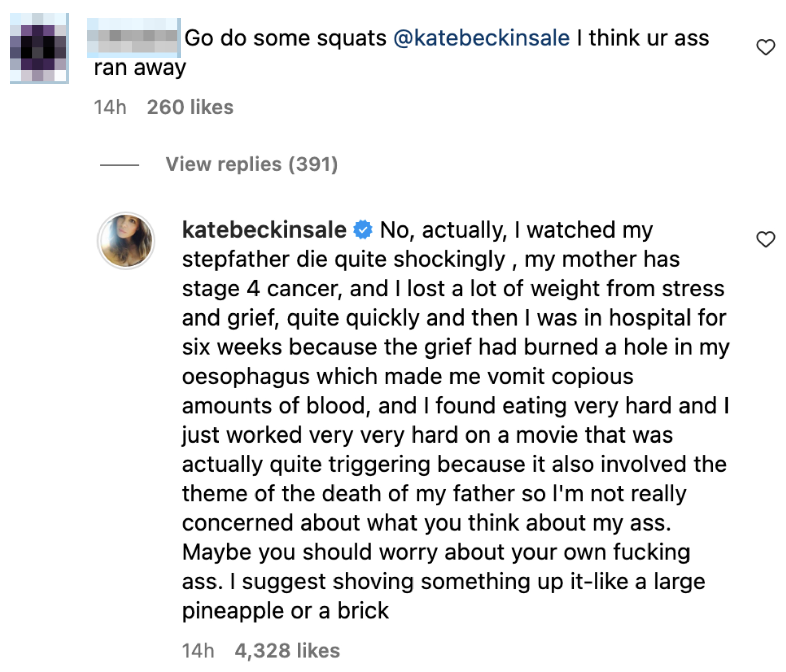Open the "4,328 likes" list

pyautogui.click(x=287, y=650)
